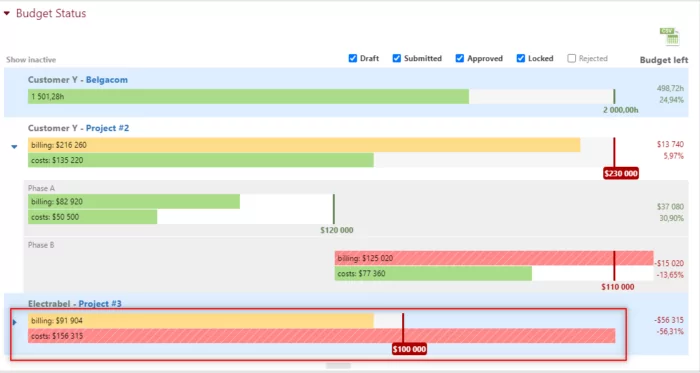Image resolution: width=700 pixels, height=373 pixels.
Task: Click the $230 000 budget marker
Action: pos(621,174)
